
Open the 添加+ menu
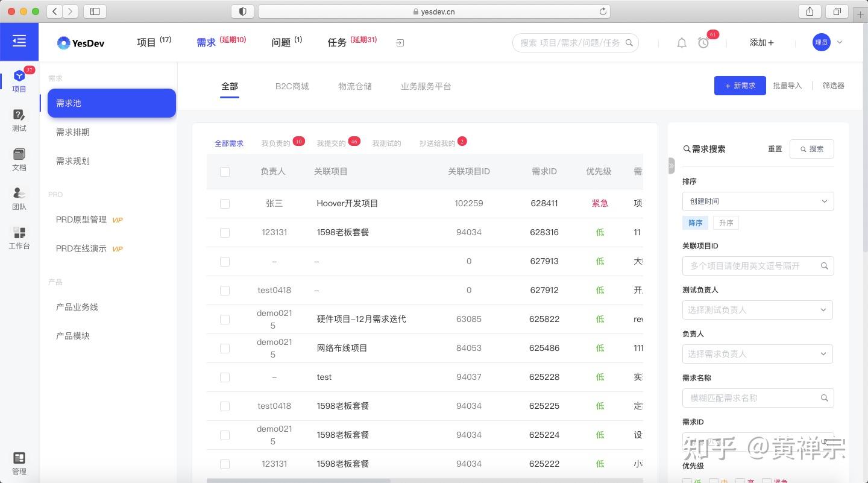[762, 43]
